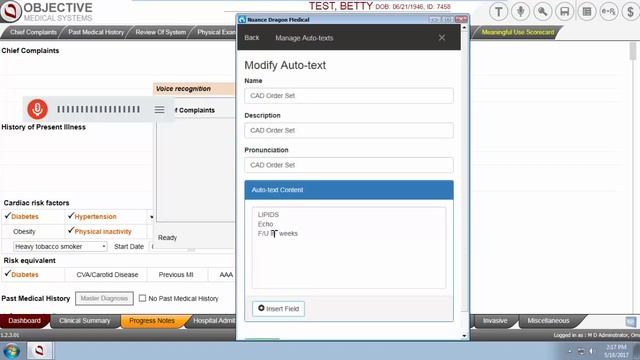The width and height of the screenshot is (640, 360).
Task: Check the Previous MI risk equivalent
Action: point(176,275)
